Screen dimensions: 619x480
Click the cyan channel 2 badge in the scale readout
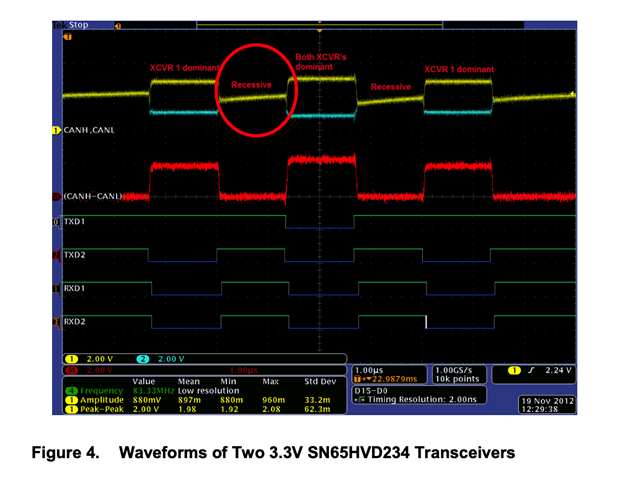click(143, 359)
